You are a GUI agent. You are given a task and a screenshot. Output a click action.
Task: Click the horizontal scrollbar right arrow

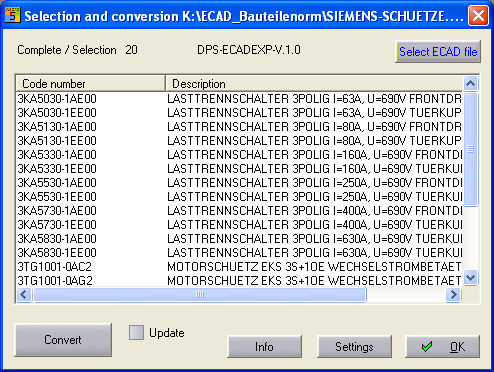click(x=453, y=295)
